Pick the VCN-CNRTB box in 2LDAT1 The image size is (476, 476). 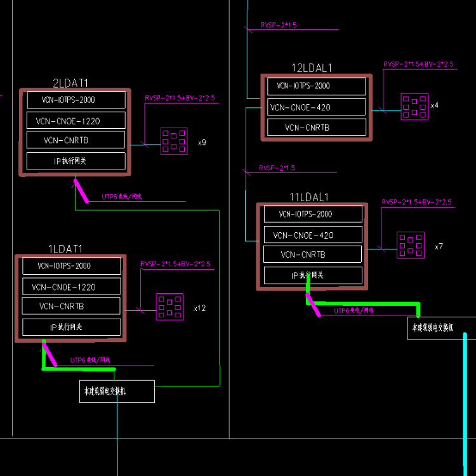tap(76, 140)
